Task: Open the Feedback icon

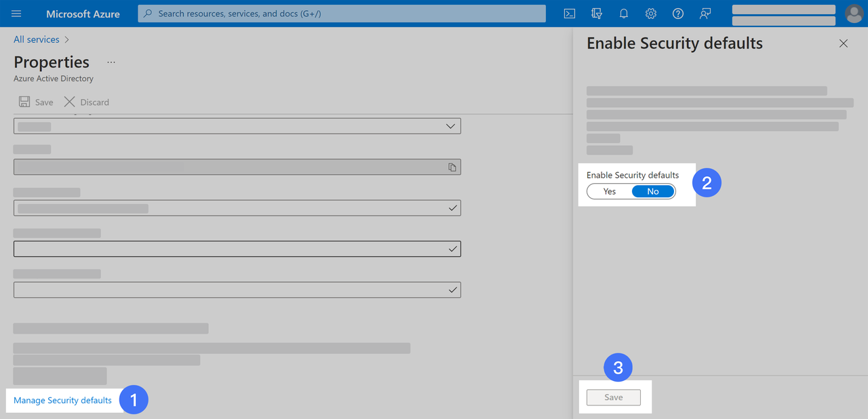Action: 705,14
